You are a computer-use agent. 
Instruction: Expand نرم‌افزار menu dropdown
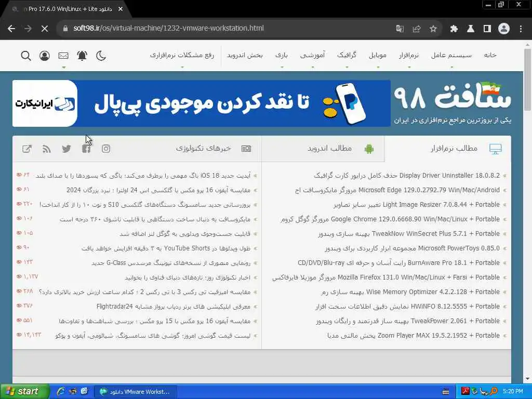409,55
